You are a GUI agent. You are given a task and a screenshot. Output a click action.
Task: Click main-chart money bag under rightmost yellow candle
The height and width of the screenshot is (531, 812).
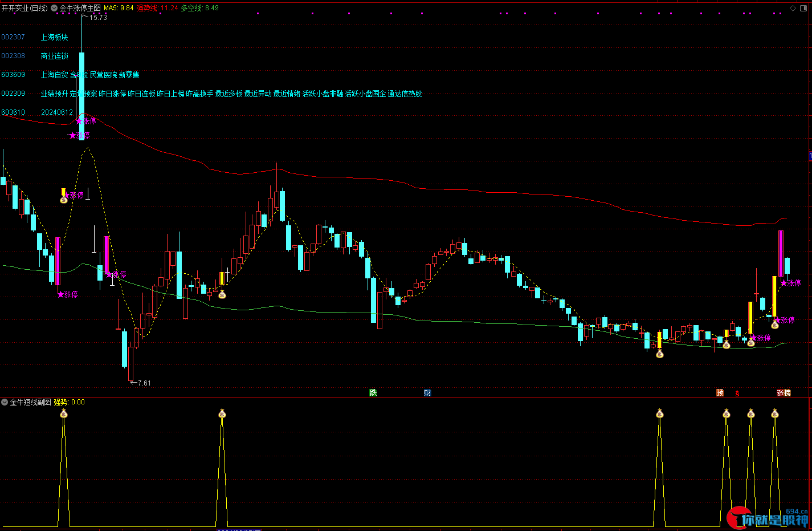(x=775, y=325)
